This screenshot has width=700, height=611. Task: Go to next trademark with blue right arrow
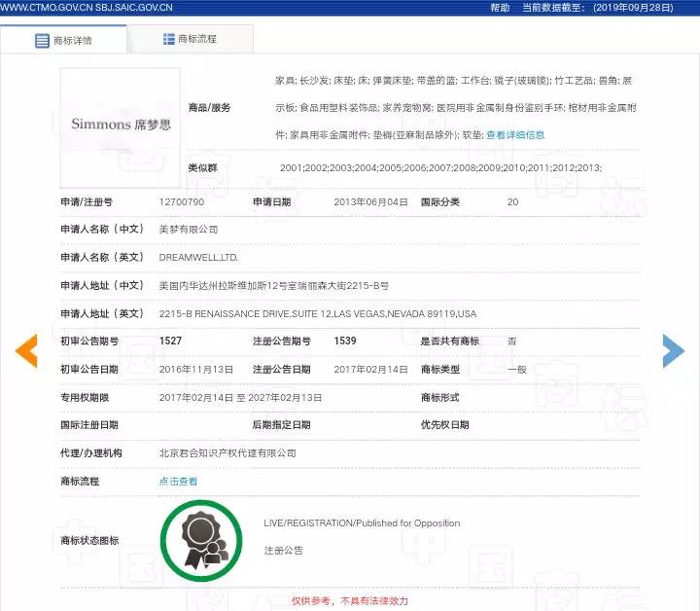tap(673, 350)
